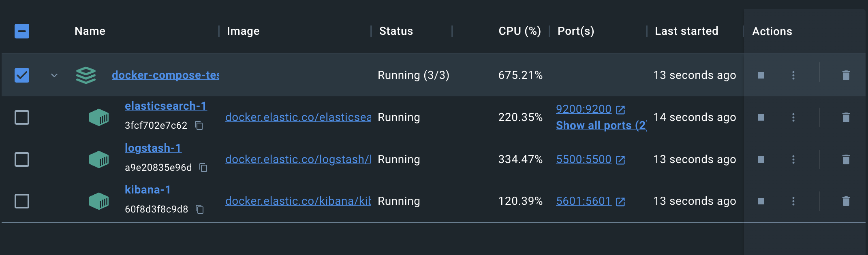Copy kibana-1 container ID
Image resolution: width=868 pixels, height=255 pixels.
coord(200,209)
